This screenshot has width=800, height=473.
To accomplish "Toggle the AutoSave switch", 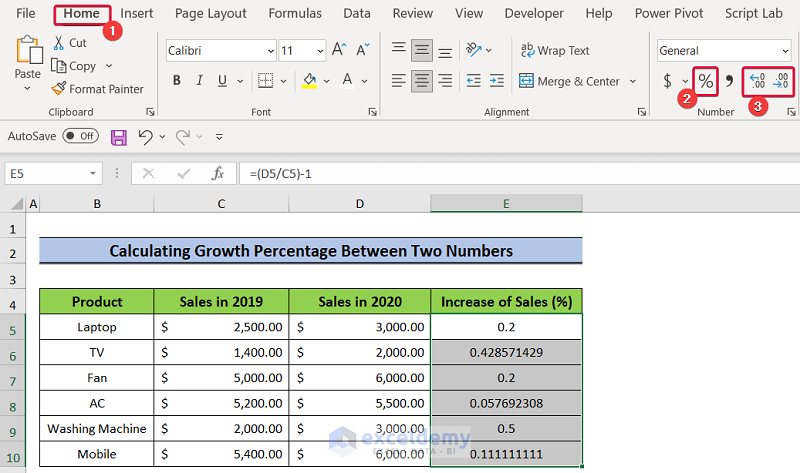I will tap(80, 136).
